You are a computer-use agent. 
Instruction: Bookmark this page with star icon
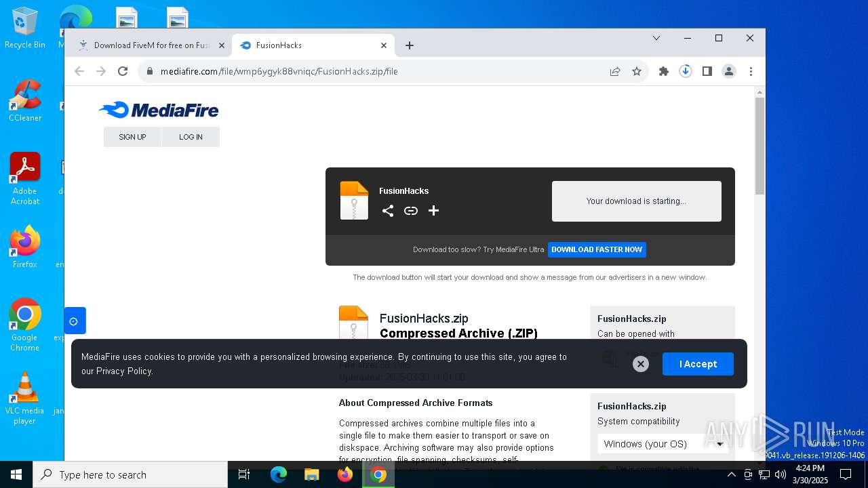click(637, 71)
